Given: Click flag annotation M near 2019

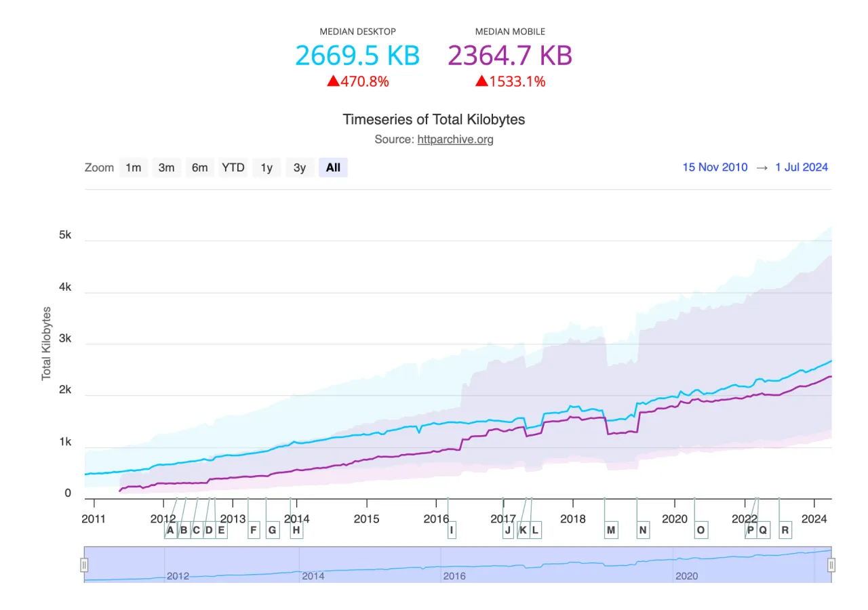Looking at the screenshot, I should [x=610, y=530].
